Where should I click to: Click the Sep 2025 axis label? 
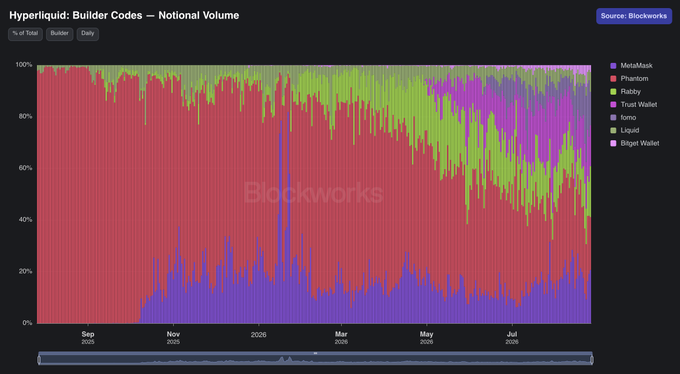[88, 338]
